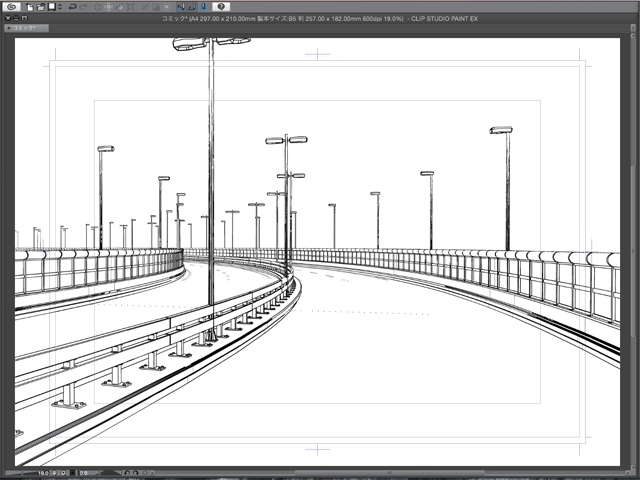Click Clear Outside Selection icon

[x=109, y=7]
